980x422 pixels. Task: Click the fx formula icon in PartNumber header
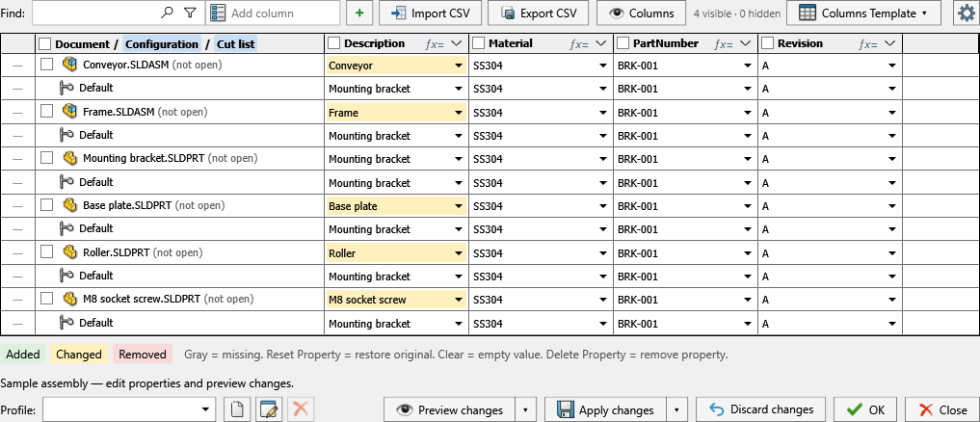[724, 43]
